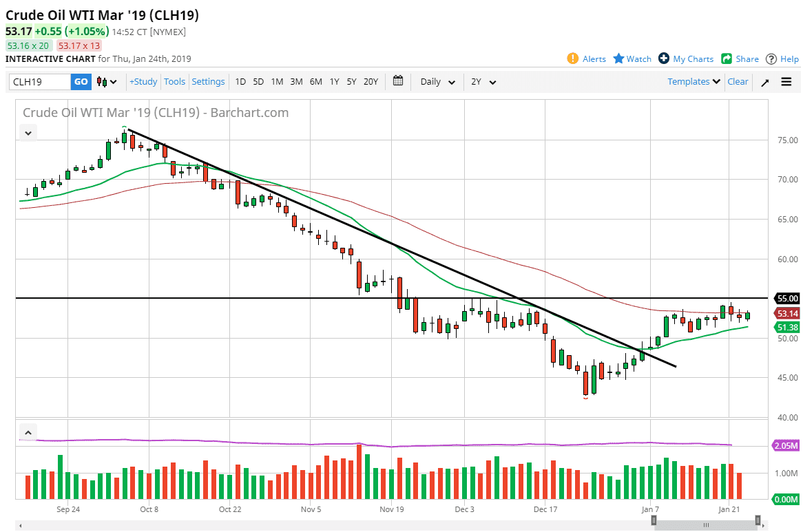This screenshot has width=803, height=532.
Task: Click the CLH19 symbol input field
Action: (x=39, y=82)
